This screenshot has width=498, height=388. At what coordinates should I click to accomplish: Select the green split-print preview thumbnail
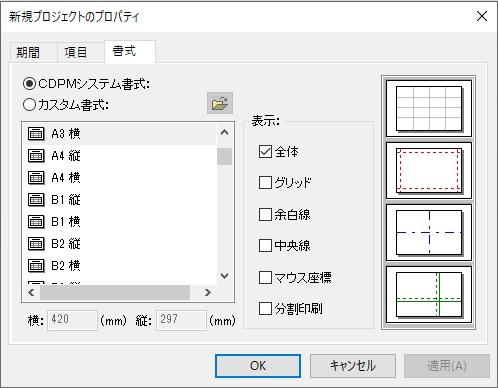pyautogui.click(x=429, y=294)
